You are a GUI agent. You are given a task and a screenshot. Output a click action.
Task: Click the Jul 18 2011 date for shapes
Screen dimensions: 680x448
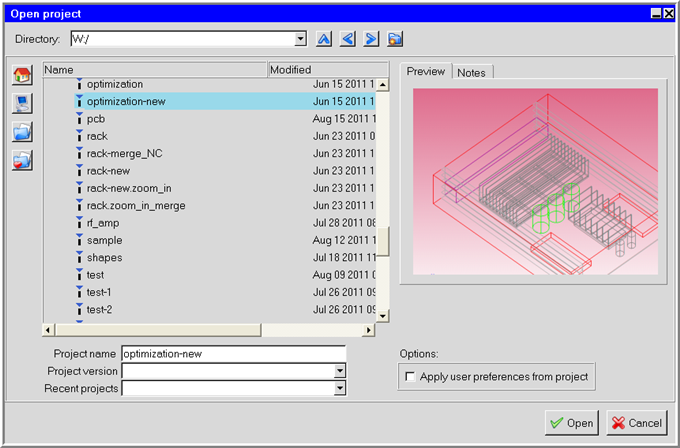pos(344,257)
